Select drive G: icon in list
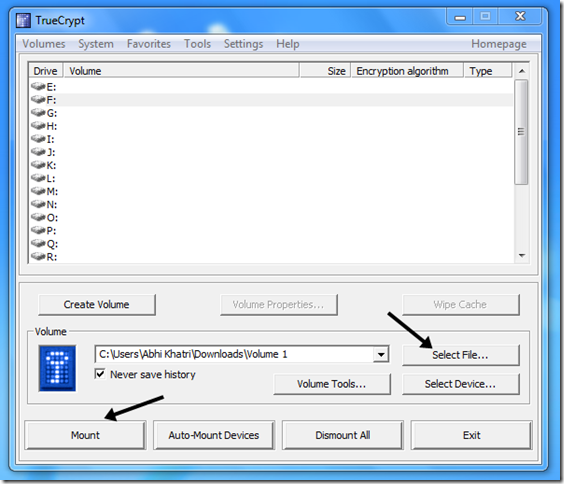Image resolution: width=564 pixels, height=484 pixels. pyautogui.click(x=38, y=113)
